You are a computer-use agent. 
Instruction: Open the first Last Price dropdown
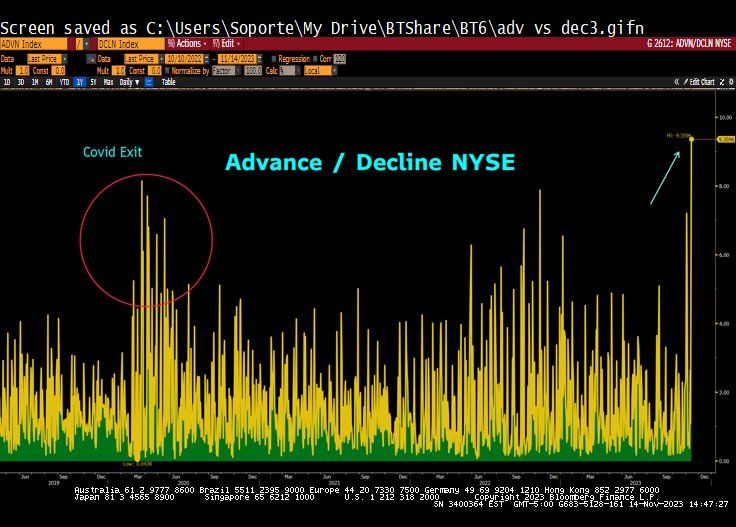48,58
